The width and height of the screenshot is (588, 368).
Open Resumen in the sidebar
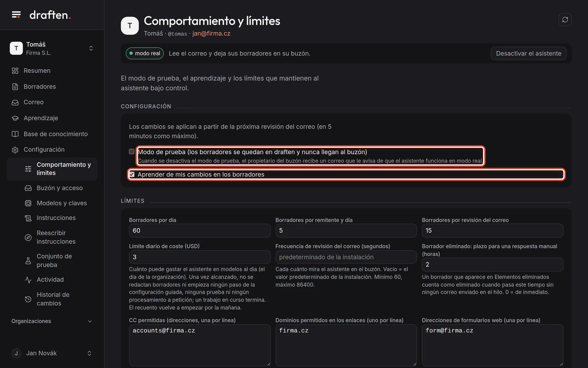click(52, 71)
